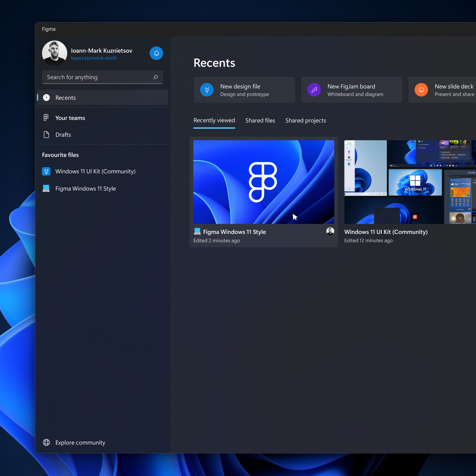
Task: Click the laptop emoji beside the card title
Action: click(197, 231)
